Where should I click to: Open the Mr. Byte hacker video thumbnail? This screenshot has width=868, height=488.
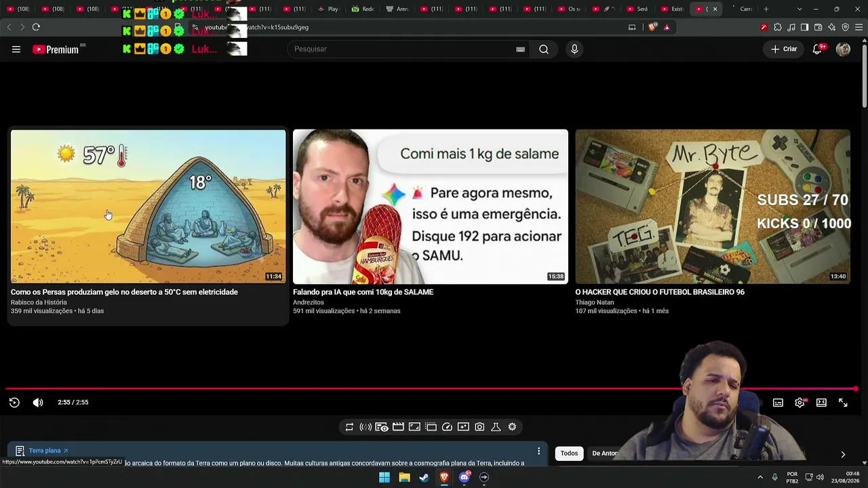click(x=713, y=207)
